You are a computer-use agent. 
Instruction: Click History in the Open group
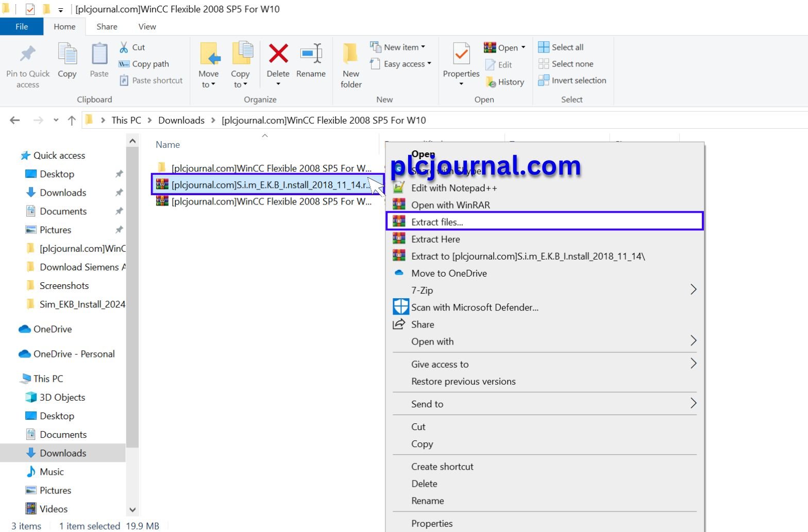point(504,82)
